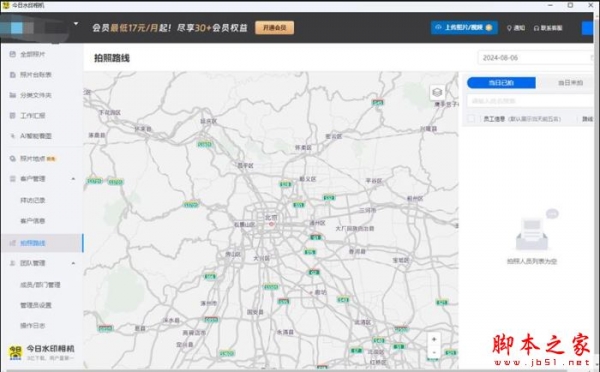Open 照片台账表 via its sidebar icon

tap(13, 75)
